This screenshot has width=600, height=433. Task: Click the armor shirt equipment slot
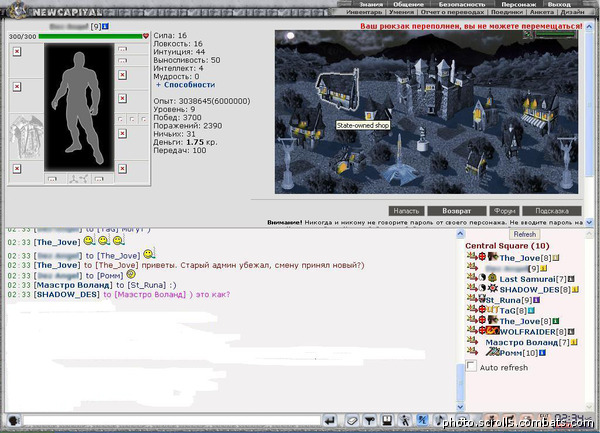[26, 137]
